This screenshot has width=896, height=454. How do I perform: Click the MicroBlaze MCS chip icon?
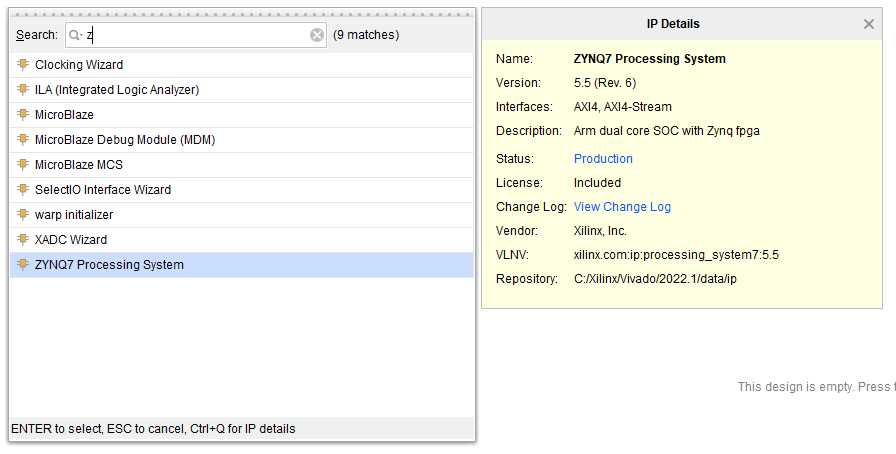pos(23,165)
